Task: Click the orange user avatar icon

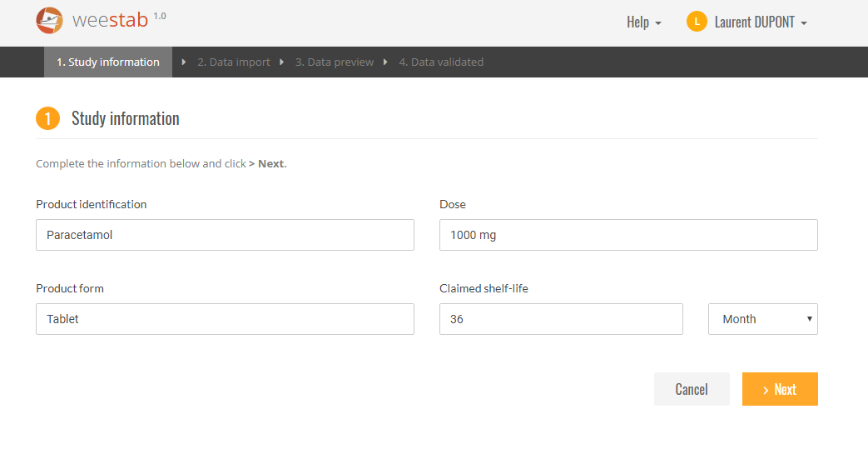Action: click(x=697, y=22)
